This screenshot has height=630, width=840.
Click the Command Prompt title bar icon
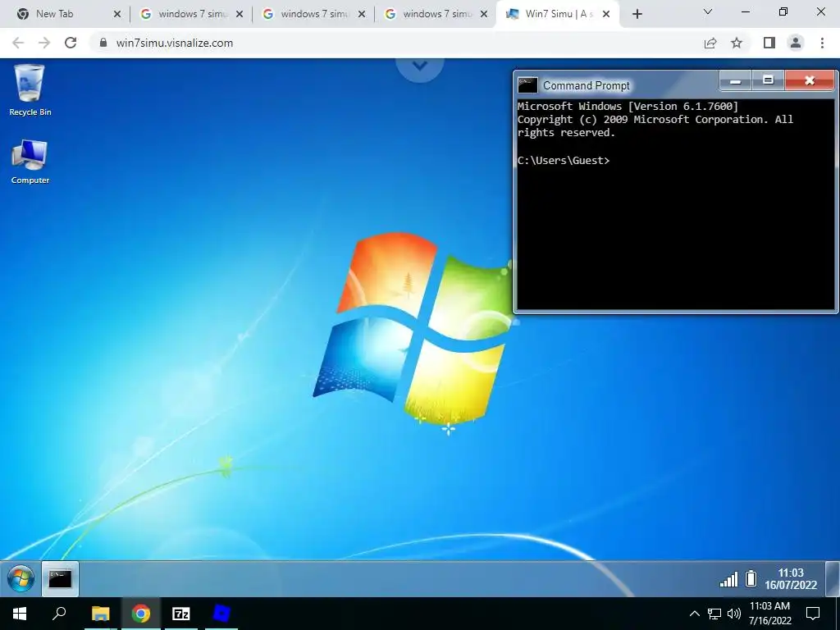[x=527, y=85]
